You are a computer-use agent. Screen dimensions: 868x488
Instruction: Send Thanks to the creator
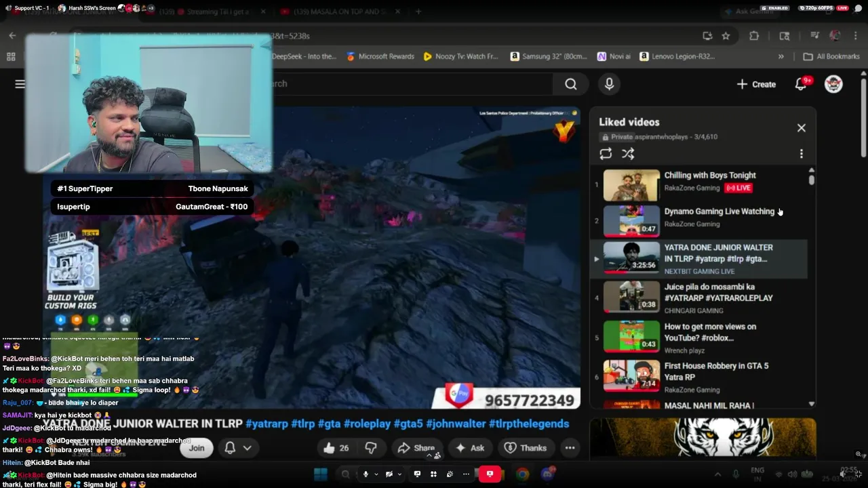[x=526, y=448]
